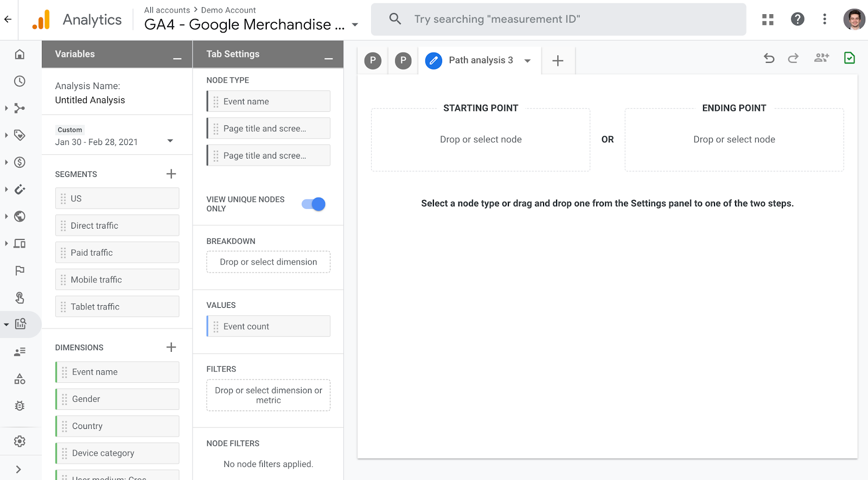Open the Audiences list icon in sidebar
Viewport: 868px width, 480px height.
[x=20, y=352]
